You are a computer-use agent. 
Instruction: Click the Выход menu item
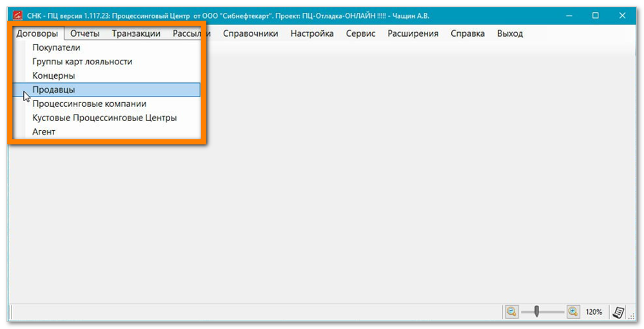[x=510, y=33]
